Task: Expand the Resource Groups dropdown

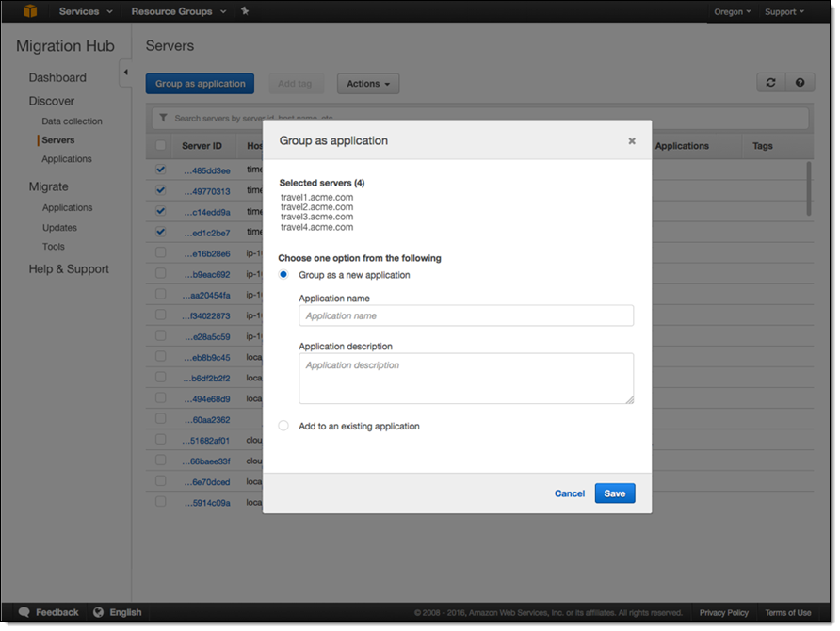Action: point(179,11)
